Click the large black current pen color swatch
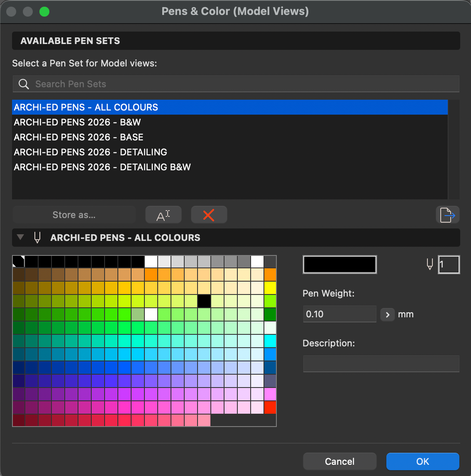 click(339, 265)
